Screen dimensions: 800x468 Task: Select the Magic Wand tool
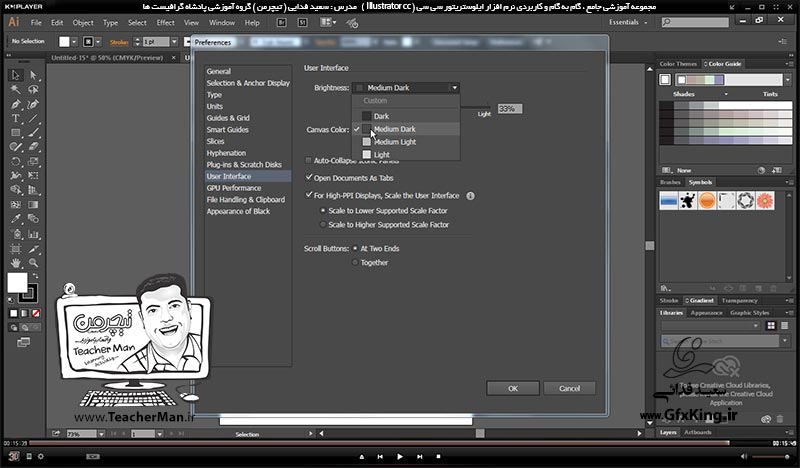click(15, 89)
